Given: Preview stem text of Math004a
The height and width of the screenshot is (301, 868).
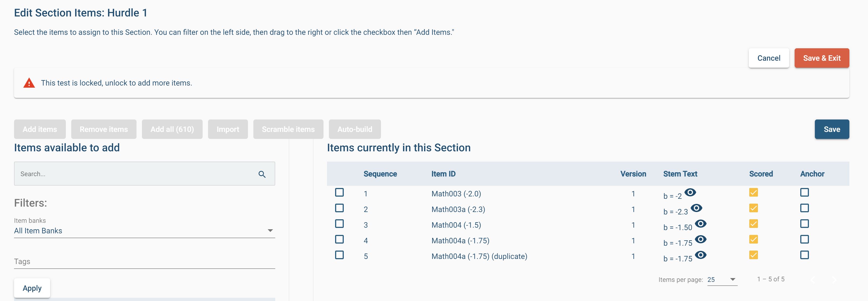Looking at the screenshot, I should click(x=701, y=239).
